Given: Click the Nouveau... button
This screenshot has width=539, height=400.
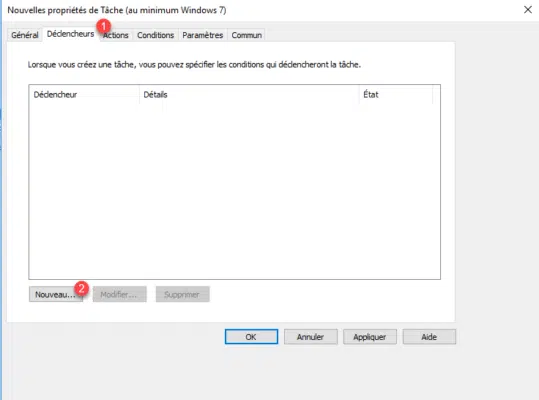Looking at the screenshot, I should pyautogui.click(x=56, y=295).
